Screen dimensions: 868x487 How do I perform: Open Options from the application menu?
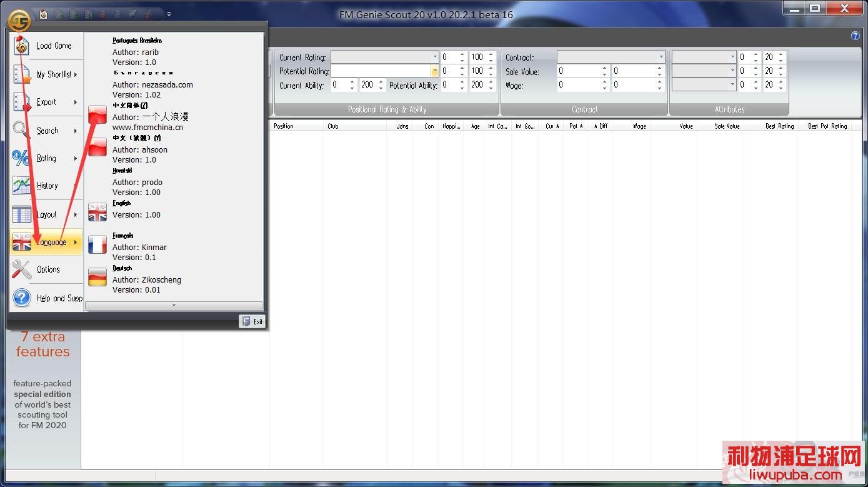tap(47, 269)
